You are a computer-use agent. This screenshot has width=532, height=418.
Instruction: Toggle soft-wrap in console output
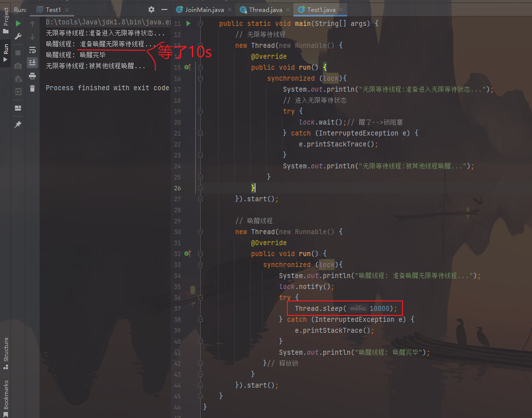pos(32,50)
